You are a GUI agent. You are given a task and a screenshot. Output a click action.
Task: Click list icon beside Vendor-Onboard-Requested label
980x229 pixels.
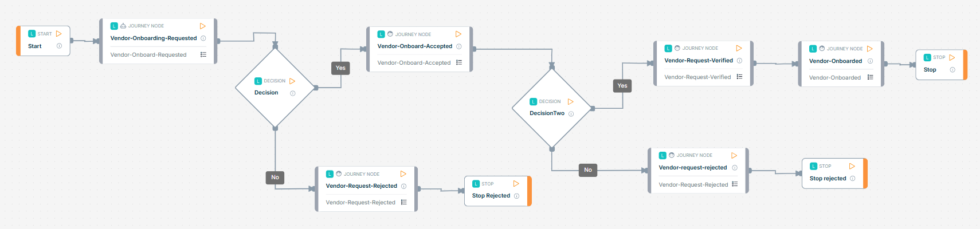pyautogui.click(x=203, y=54)
